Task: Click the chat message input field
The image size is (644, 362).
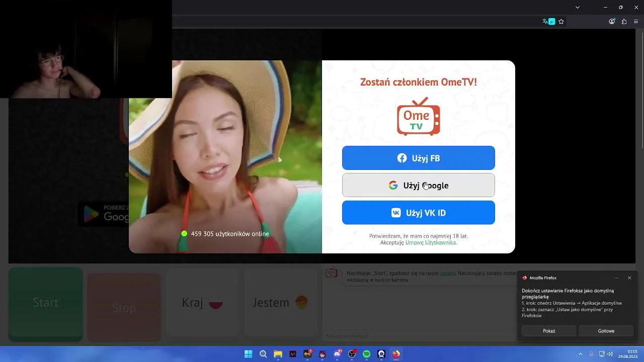Action: (419, 335)
